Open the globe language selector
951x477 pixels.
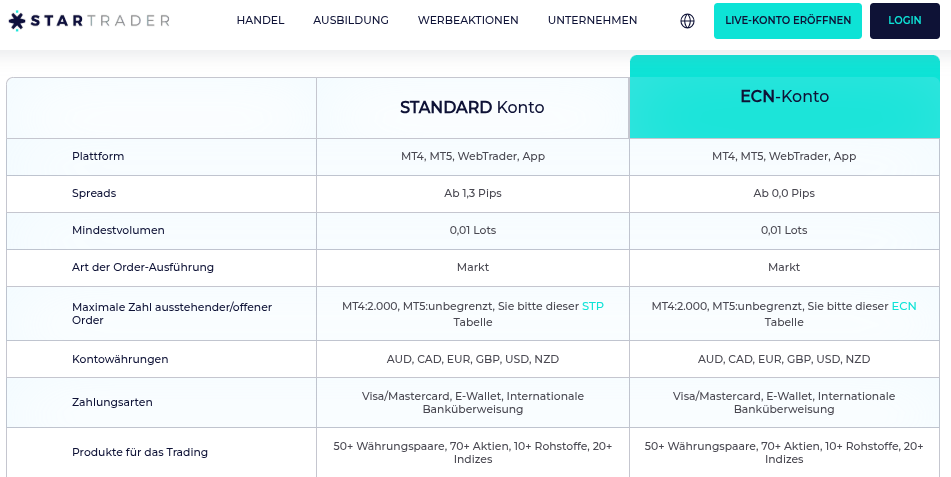click(x=687, y=21)
